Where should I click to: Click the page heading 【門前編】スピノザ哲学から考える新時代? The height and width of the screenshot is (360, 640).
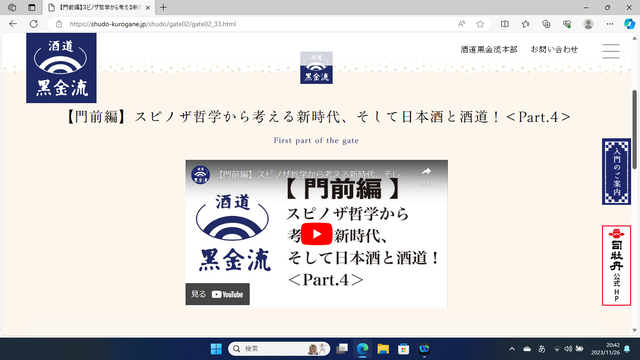tap(318, 117)
